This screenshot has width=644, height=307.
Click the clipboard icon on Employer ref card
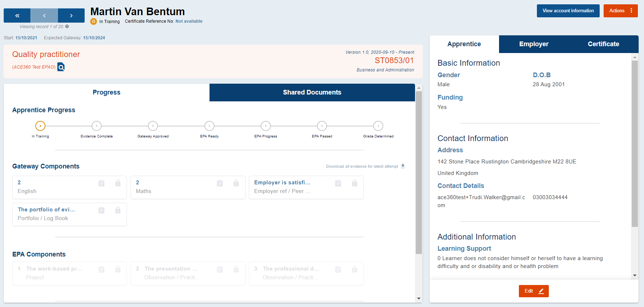(338, 183)
